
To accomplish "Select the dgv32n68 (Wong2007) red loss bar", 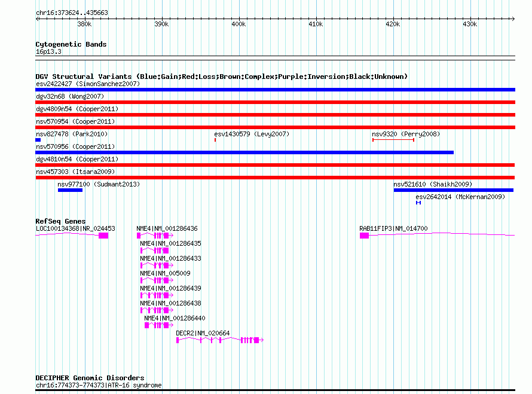I will 275,102.
